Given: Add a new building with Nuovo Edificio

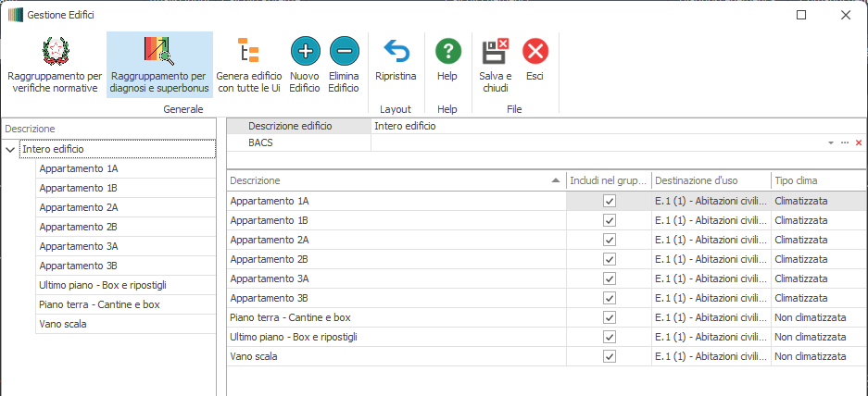Looking at the screenshot, I should pos(305,52).
